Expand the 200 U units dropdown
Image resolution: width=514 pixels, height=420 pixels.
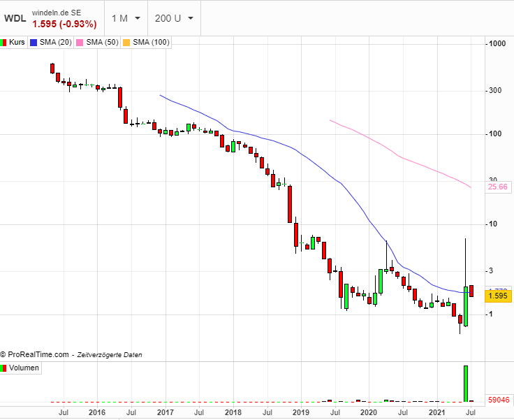(x=174, y=18)
